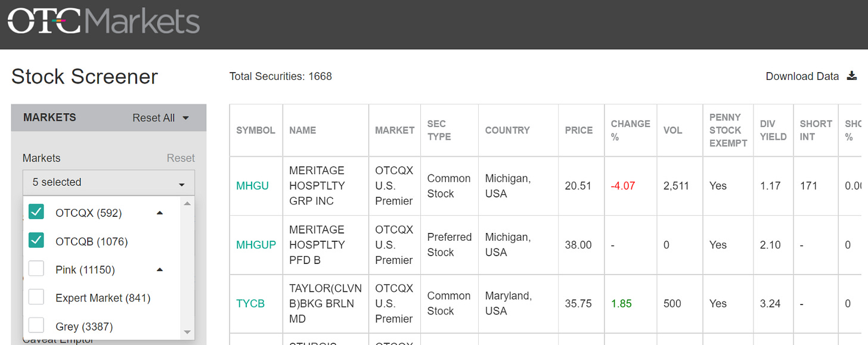868x345 pixels.
Task: Enable the Expert Market checkbox
Action: (36, 297)
